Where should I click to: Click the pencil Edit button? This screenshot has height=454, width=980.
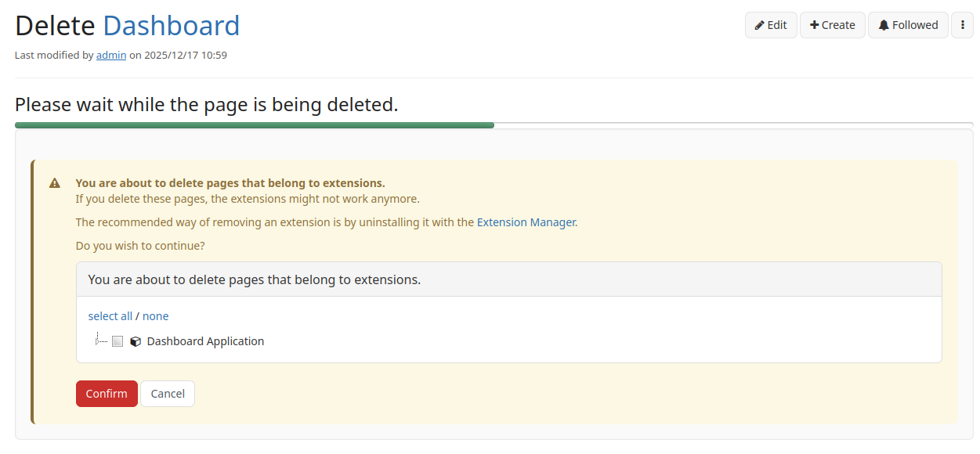771,25
